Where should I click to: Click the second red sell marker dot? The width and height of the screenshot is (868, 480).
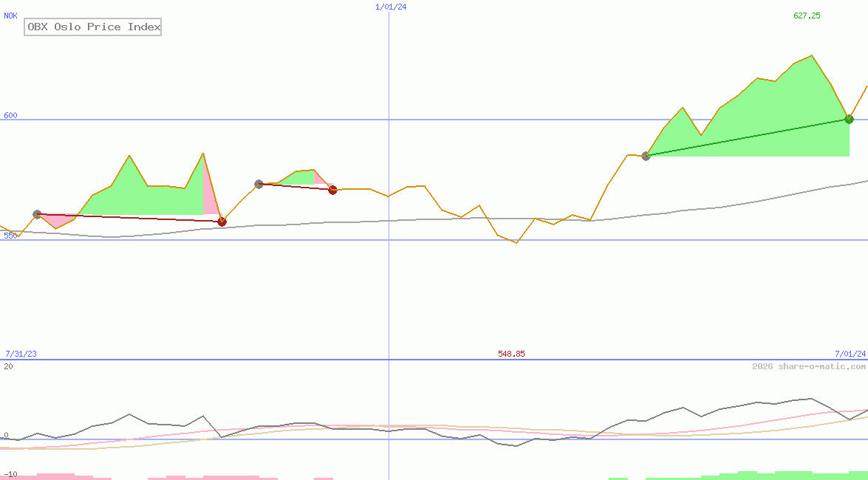pyautogui.click(x=332, y=191)
